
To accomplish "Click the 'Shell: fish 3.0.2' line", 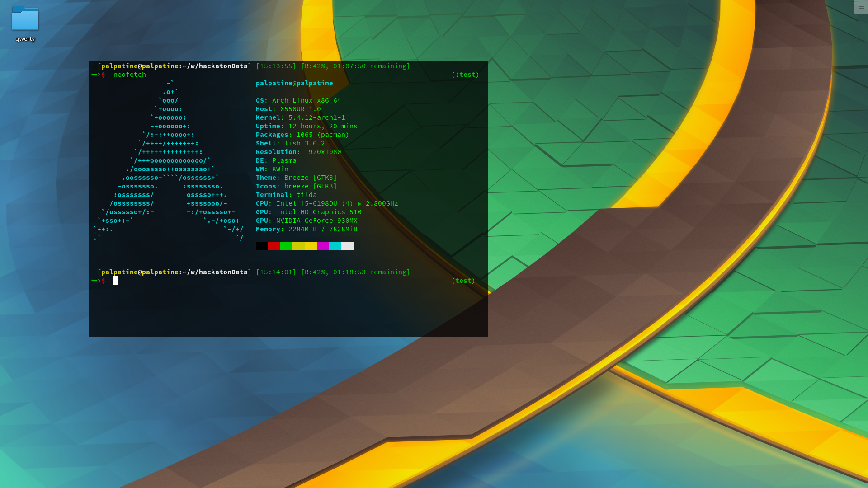I will 290,143.
